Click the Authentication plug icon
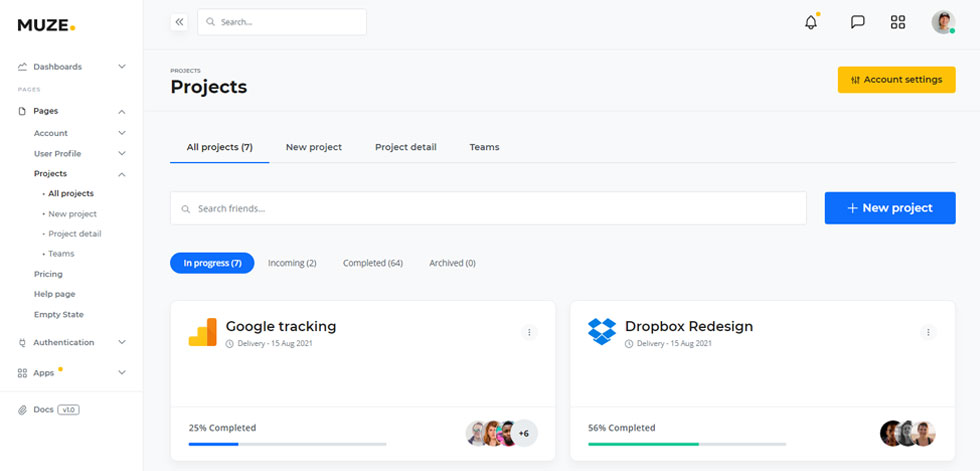Screen dimensions: 980x471 coord(22,342)
